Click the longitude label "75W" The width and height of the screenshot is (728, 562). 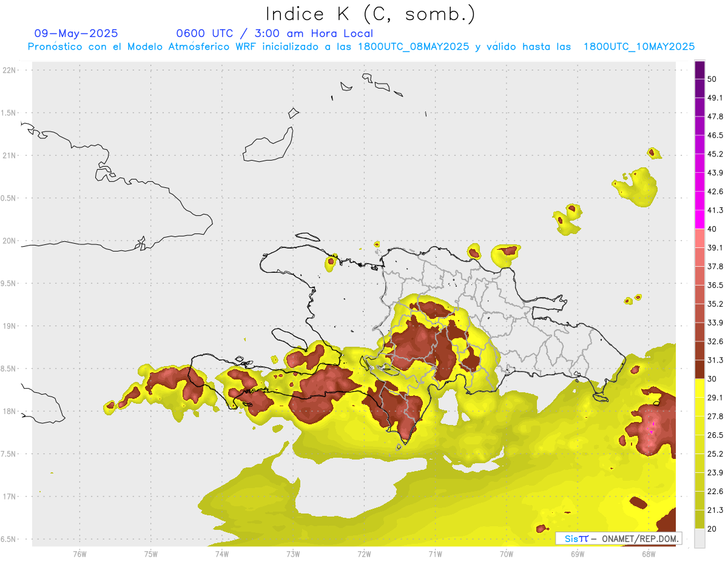click(150, 554)
